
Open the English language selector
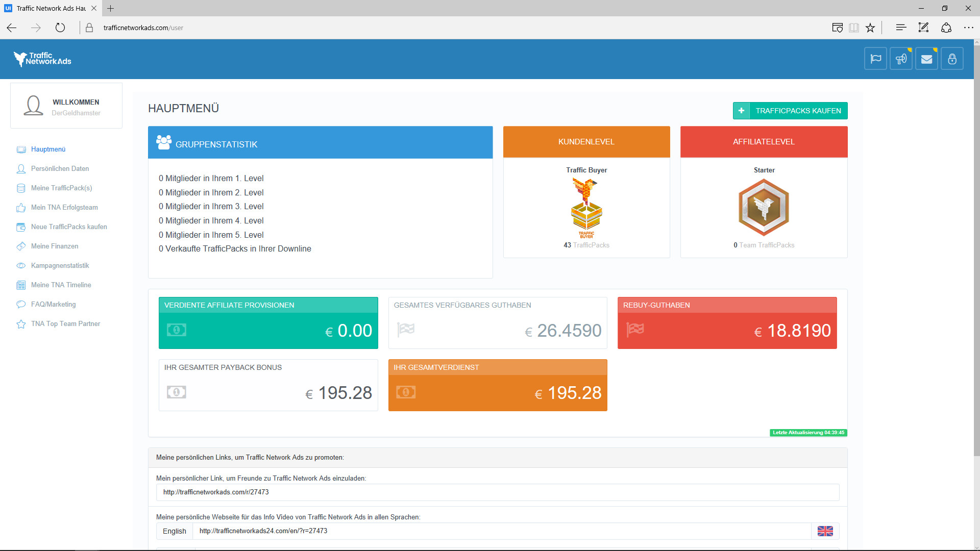click(x=175, y=531)
